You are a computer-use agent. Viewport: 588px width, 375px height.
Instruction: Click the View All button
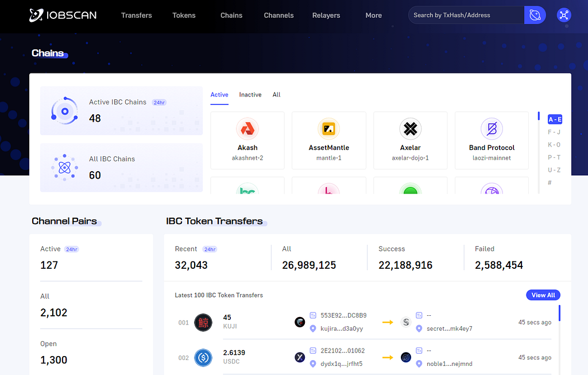(543, 295)
